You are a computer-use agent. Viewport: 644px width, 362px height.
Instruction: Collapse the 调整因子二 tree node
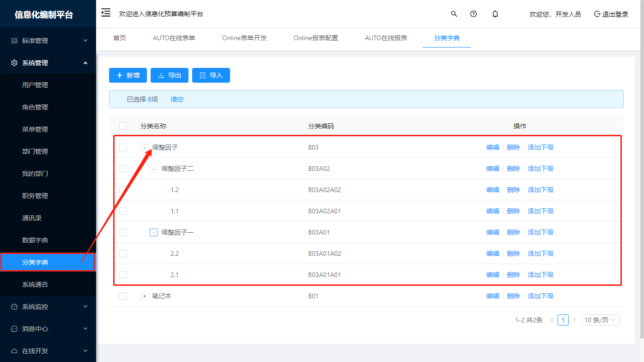pos(153,169)
